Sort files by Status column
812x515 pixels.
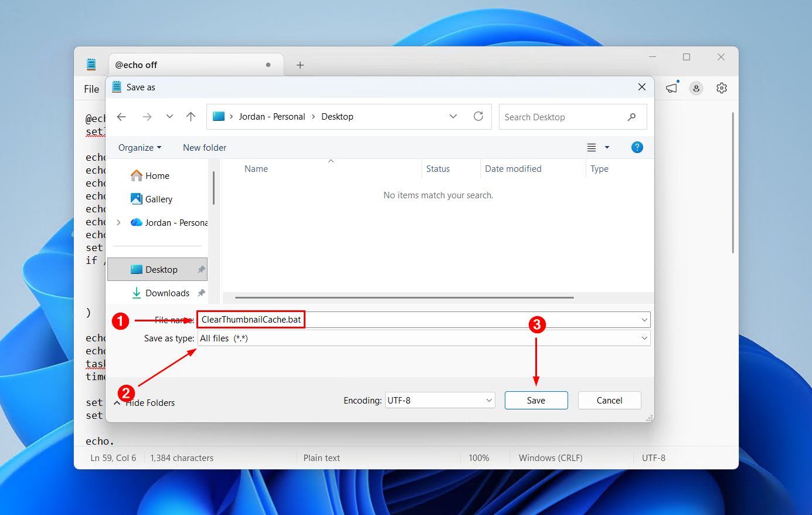click(438, 169)
